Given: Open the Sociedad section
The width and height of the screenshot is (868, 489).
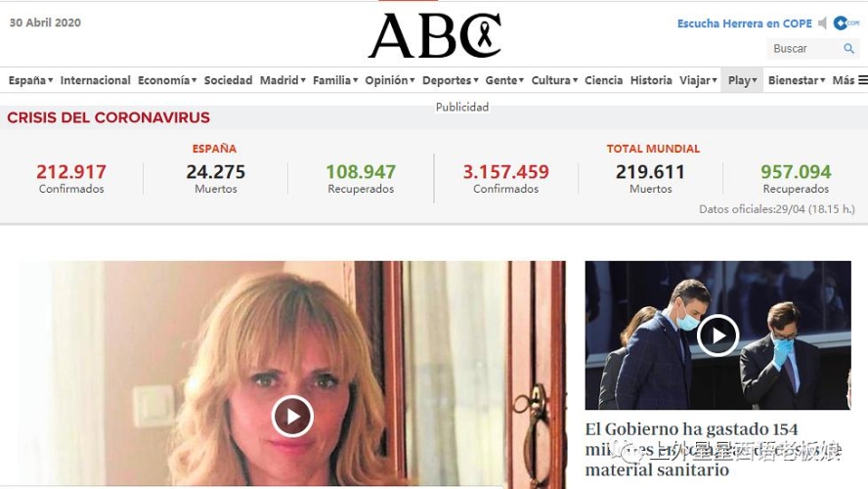Looking at the screenshot, I should click(228, 80).
